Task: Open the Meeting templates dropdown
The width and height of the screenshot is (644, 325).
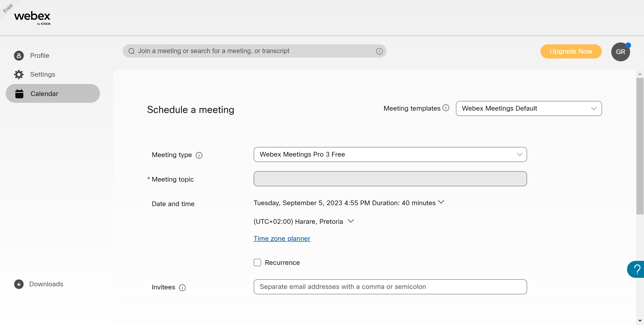Action: (528, 108)
